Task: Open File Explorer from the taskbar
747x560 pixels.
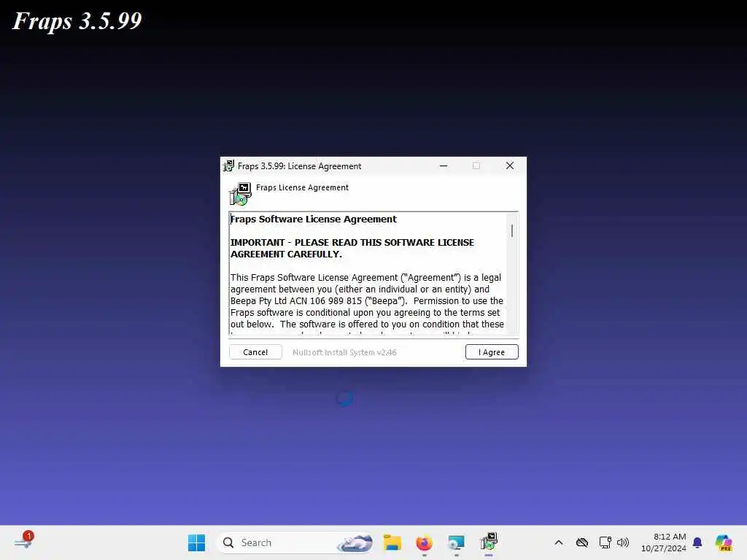Action: pyautogui.click(x=392, y=542)
